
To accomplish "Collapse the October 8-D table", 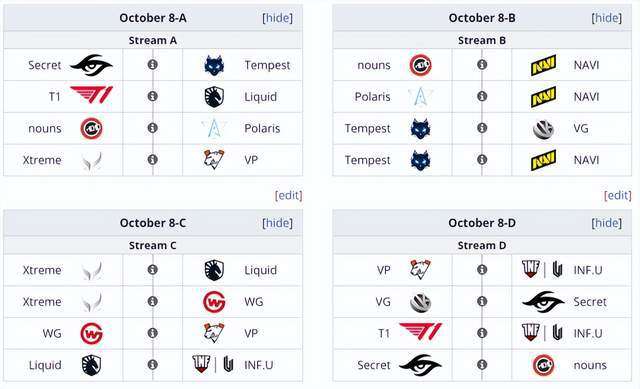I will point(607,223).
